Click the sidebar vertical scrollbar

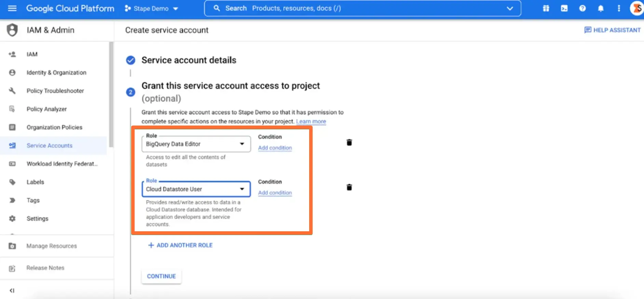pos(111,95)
